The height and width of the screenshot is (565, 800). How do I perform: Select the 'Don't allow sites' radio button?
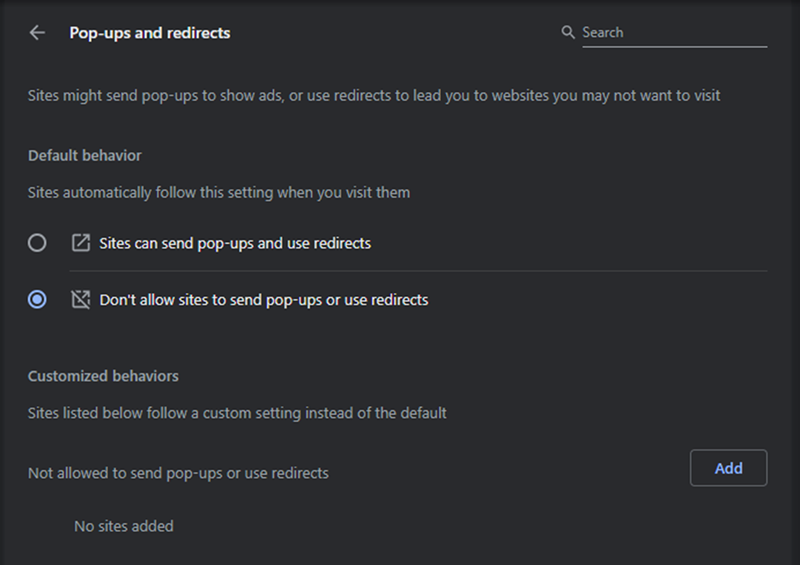pos(37,300)
